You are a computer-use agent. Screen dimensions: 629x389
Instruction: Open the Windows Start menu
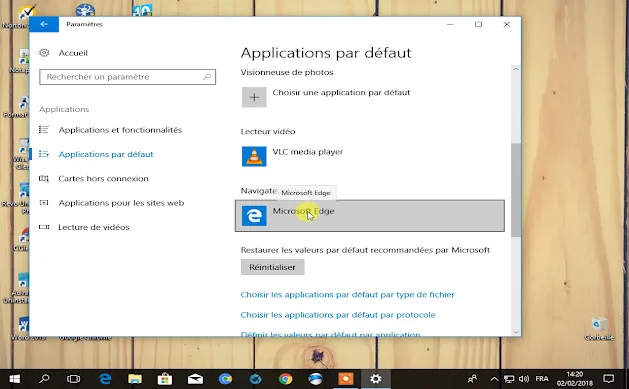click(x=15, y=379)
